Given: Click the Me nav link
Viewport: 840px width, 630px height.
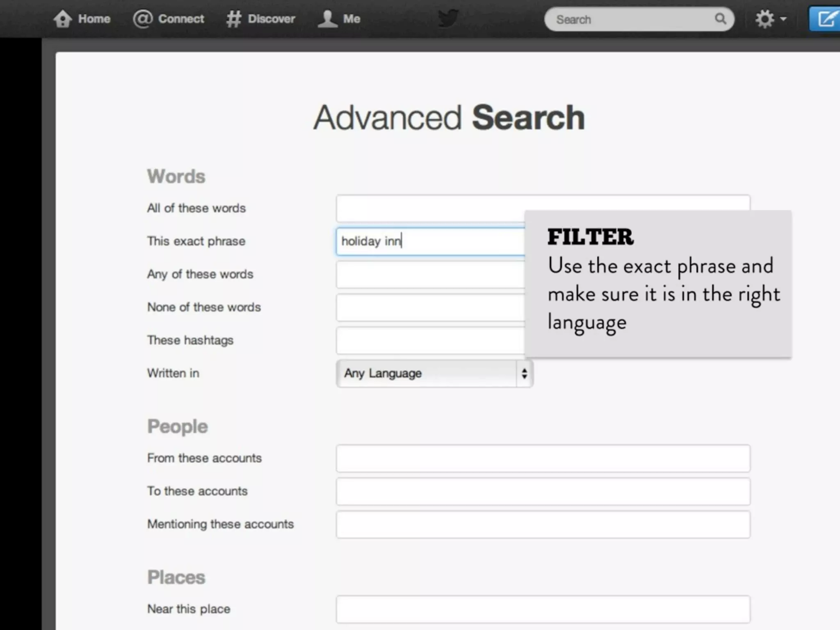Looking at the screenshot, I should pos(352,19).
